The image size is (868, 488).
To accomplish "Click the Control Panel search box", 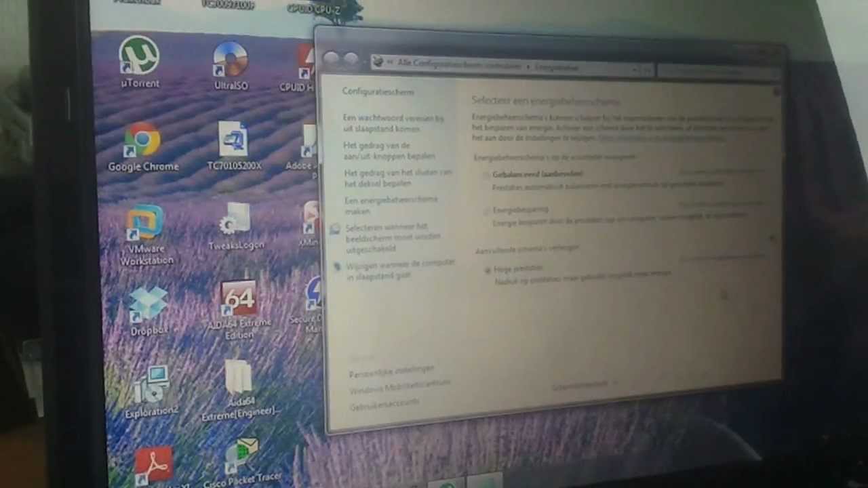I will (x=718, y=70).
